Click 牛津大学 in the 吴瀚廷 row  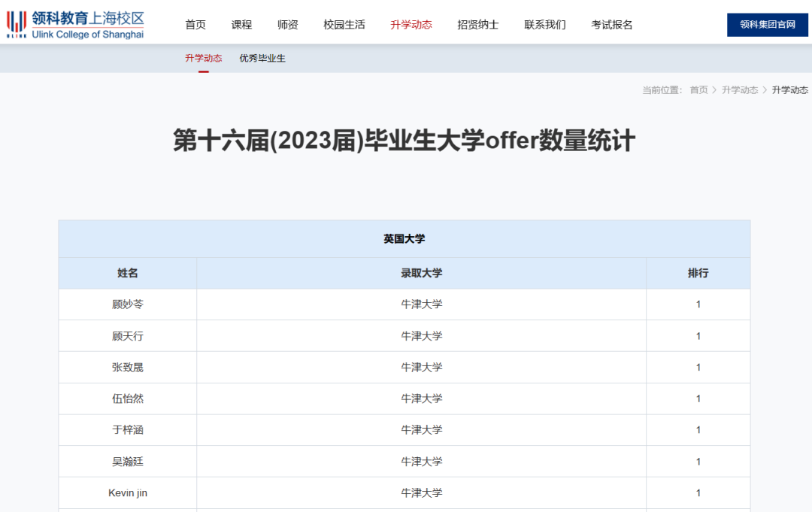click(x=422, y=462)
